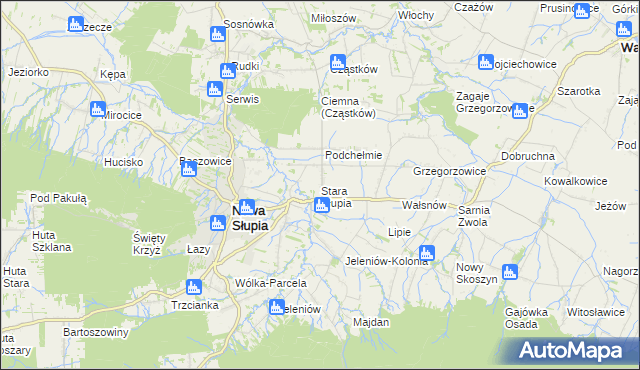
Task: Click the Trzcianka place label
Action: point(195,305)
